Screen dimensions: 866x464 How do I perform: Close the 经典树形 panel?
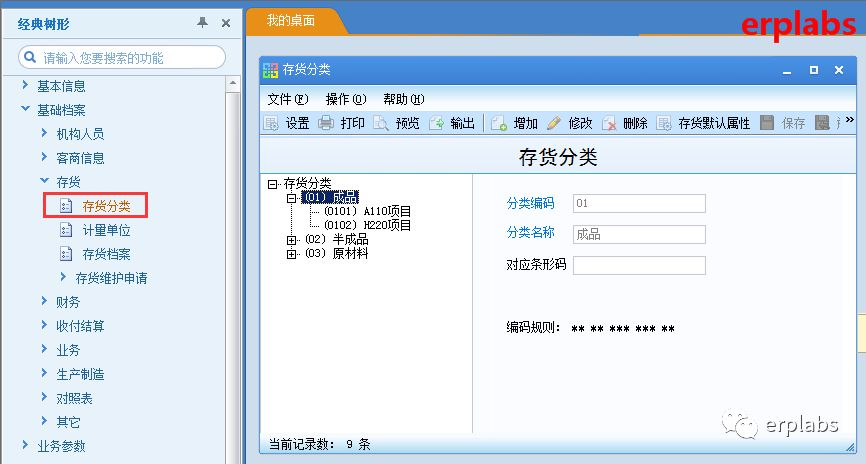click(x=226, y=23)
